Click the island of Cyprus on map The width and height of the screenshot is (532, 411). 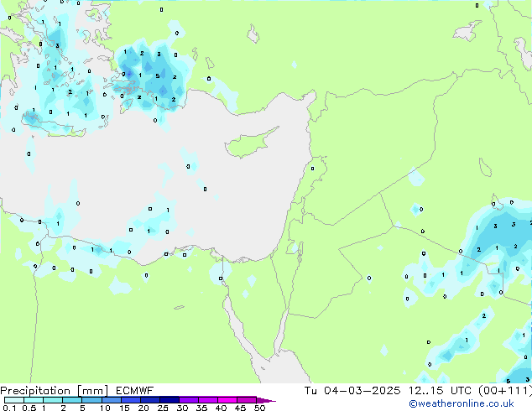[248, 143]
